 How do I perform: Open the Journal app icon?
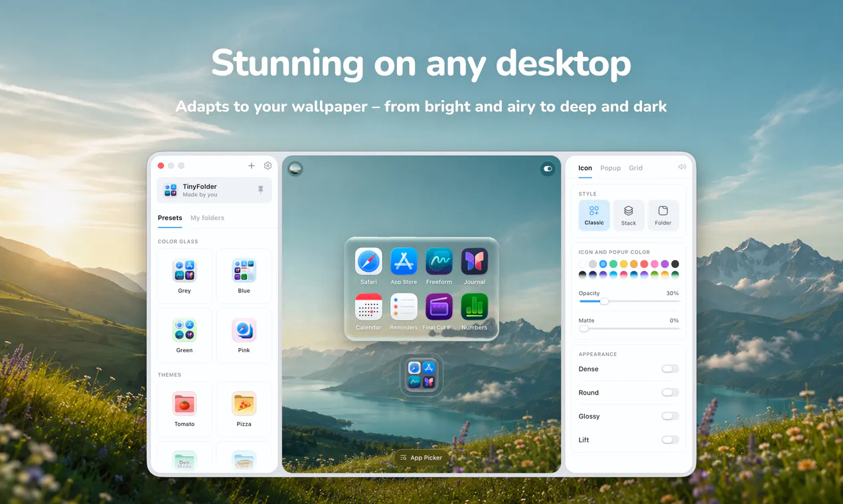click(474, 261)
